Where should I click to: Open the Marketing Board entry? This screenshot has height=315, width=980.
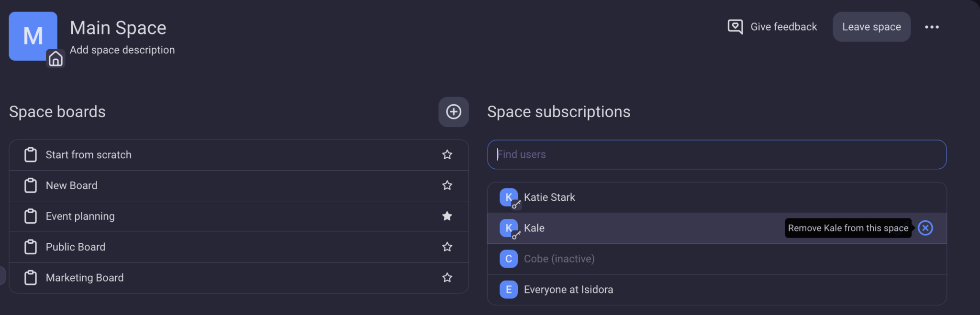point(239,278)
